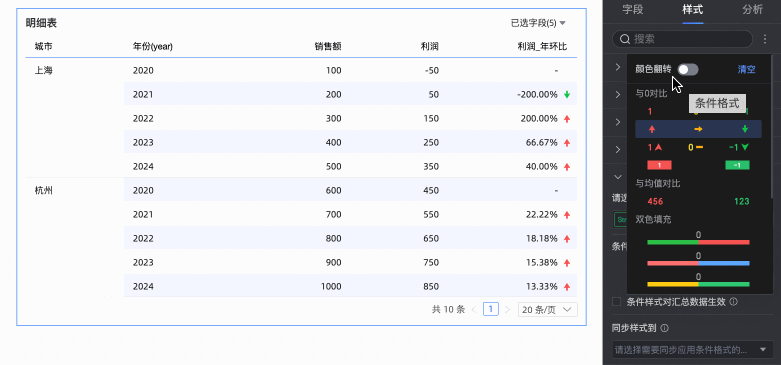Click the red up arrow beside 18.18%
This screenshot has height=365, width=781.
567,239
